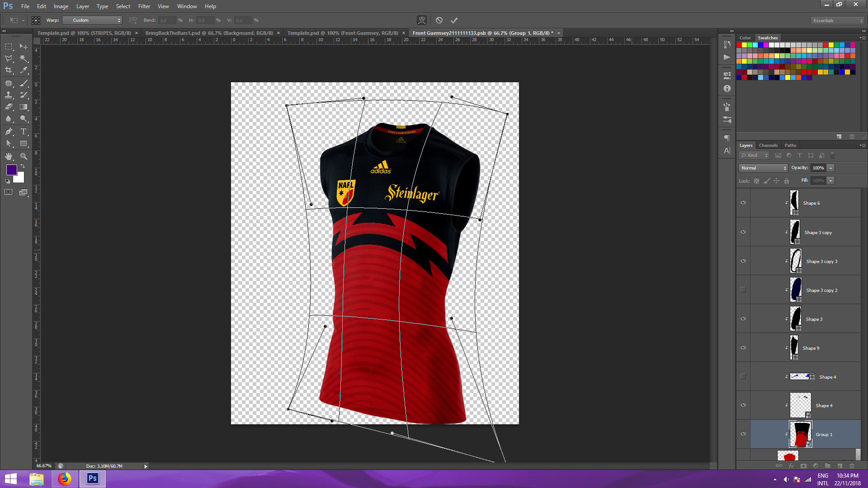Screen dimensions: 868x488
Task: Select the Hand tool
Action: pyautogui.click(x=9, y=156)
